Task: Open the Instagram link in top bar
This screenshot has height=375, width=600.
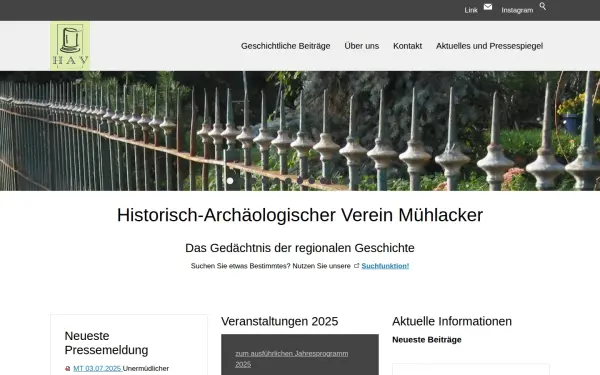Action: (x=517, y=10)
